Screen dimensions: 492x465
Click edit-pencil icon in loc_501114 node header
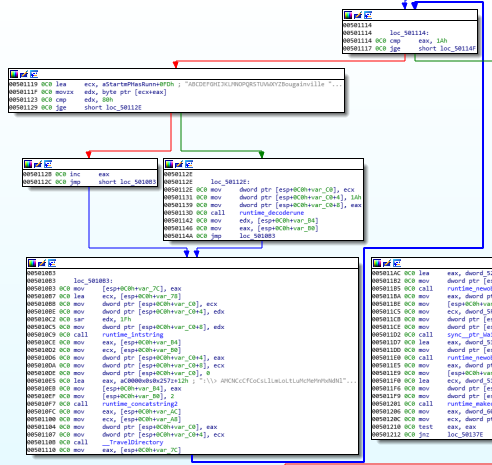(x=358, y=15)
